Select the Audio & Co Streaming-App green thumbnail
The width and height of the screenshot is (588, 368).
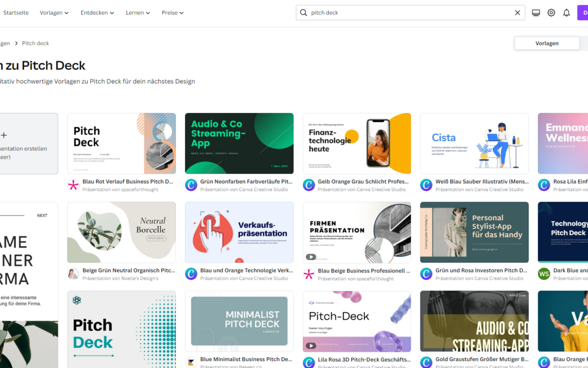[239, 143]
